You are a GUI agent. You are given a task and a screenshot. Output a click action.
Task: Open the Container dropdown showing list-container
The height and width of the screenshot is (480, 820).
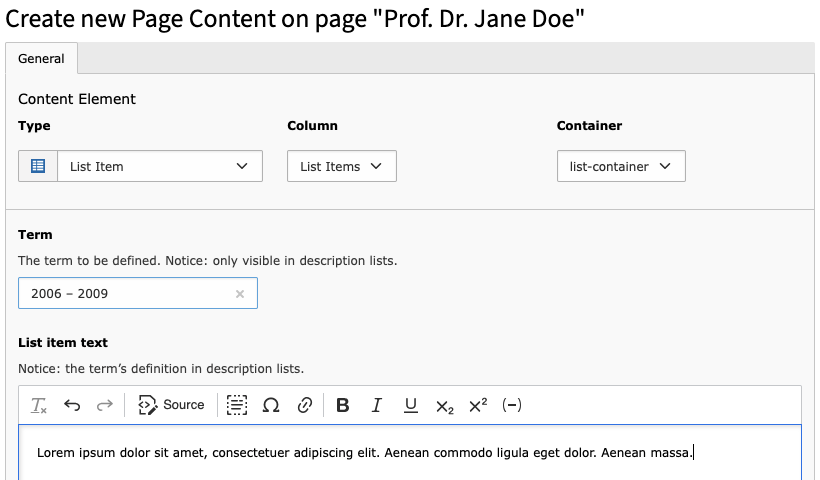[x=620, y=167]
